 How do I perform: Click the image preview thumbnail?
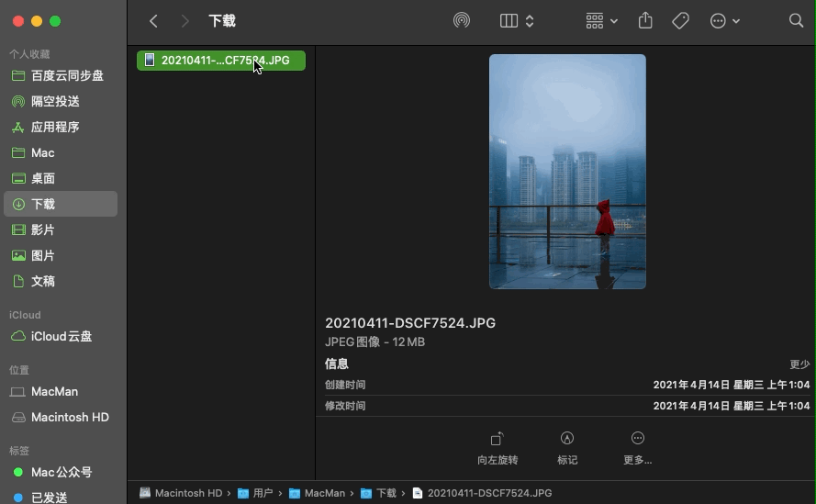(567, 172)
